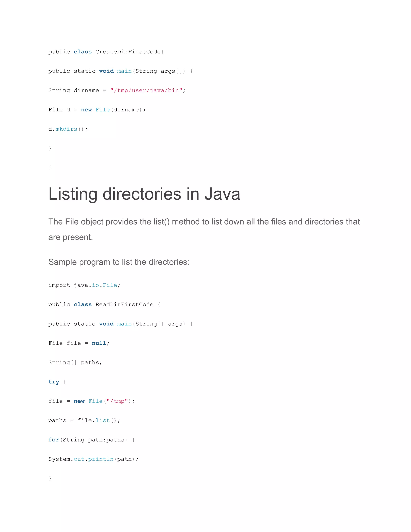
Task: Click the System.out.println(path) line
Action: point(93,459)
